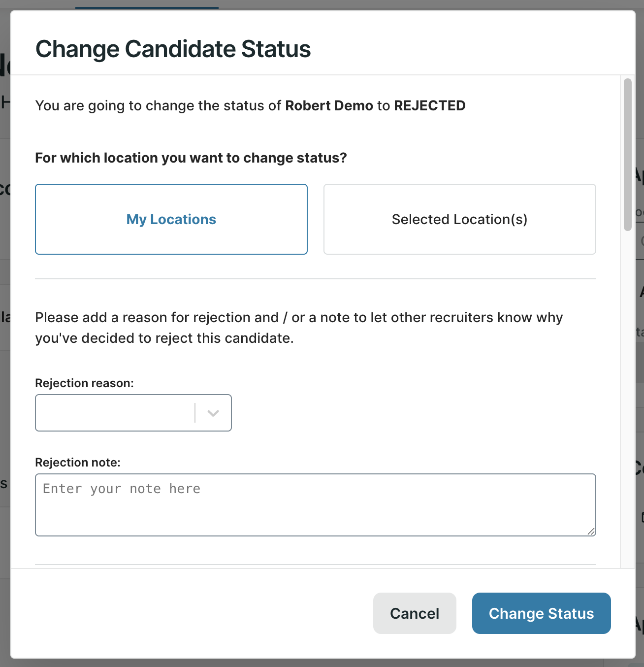Click the Change Candidate Status dialog title

click(173, 49)
